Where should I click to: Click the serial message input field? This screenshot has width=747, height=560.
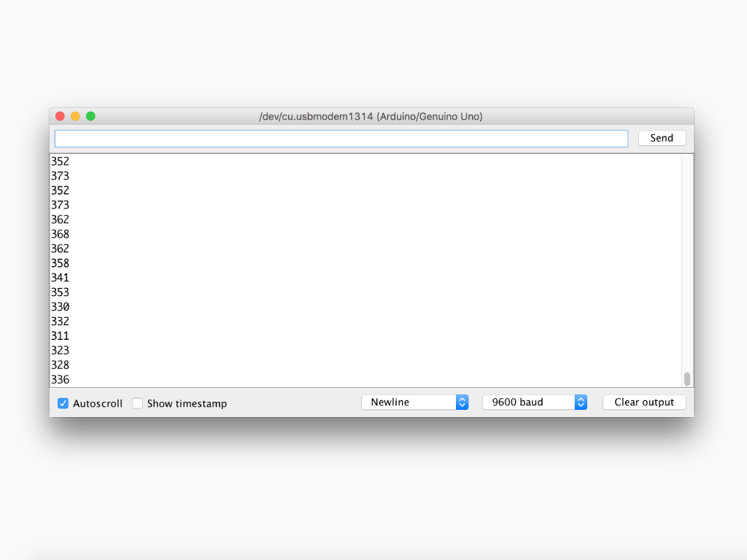[341, 139]
